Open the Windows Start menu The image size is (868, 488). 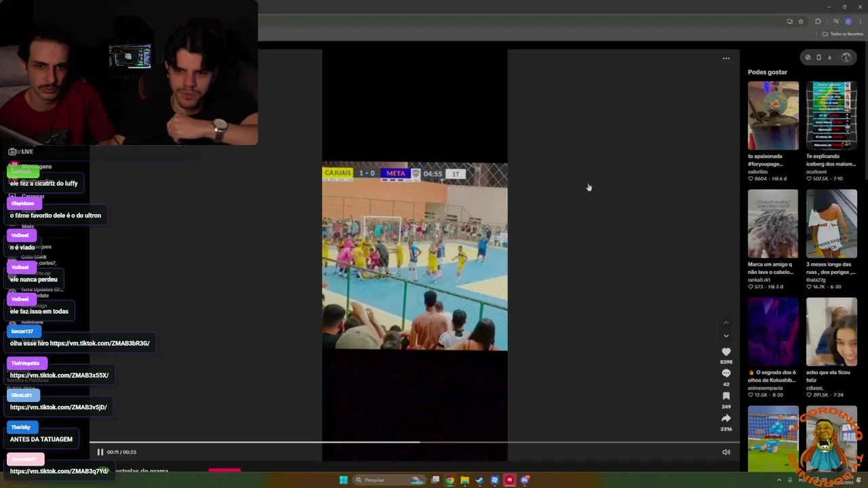(343, 480)
